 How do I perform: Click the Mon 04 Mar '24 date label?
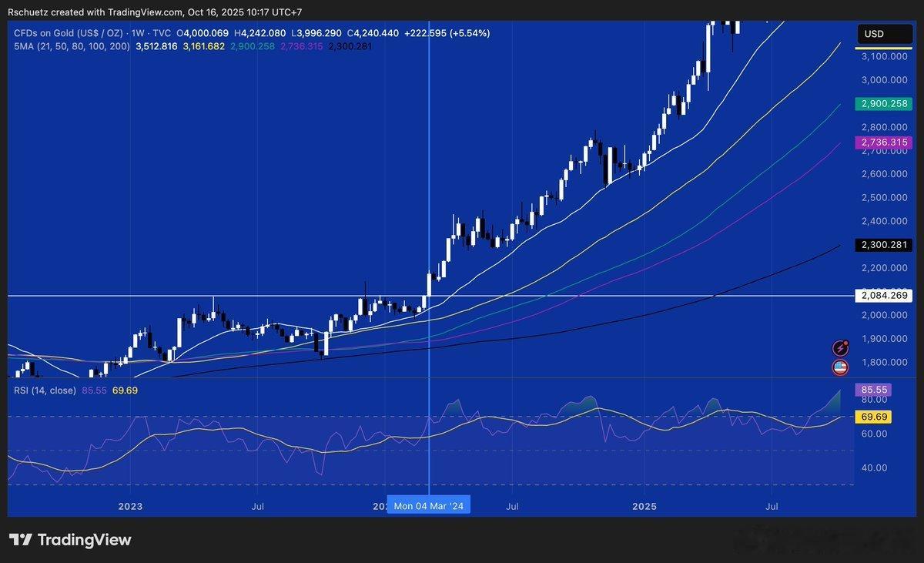429,506
